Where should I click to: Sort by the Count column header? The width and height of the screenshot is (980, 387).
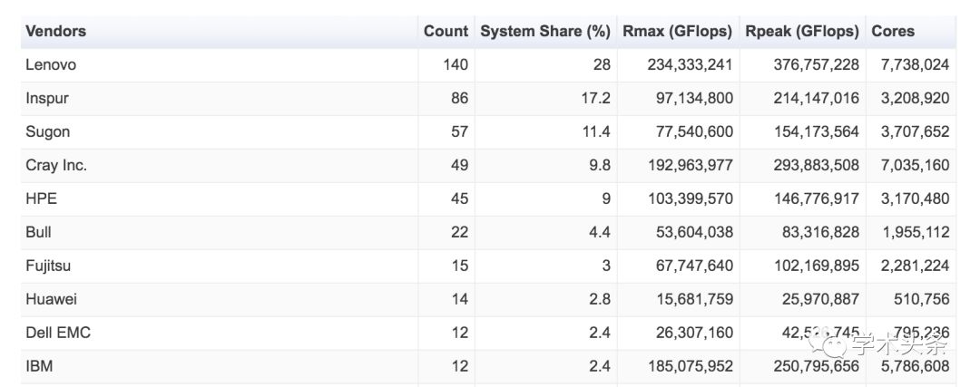point(446,31)
